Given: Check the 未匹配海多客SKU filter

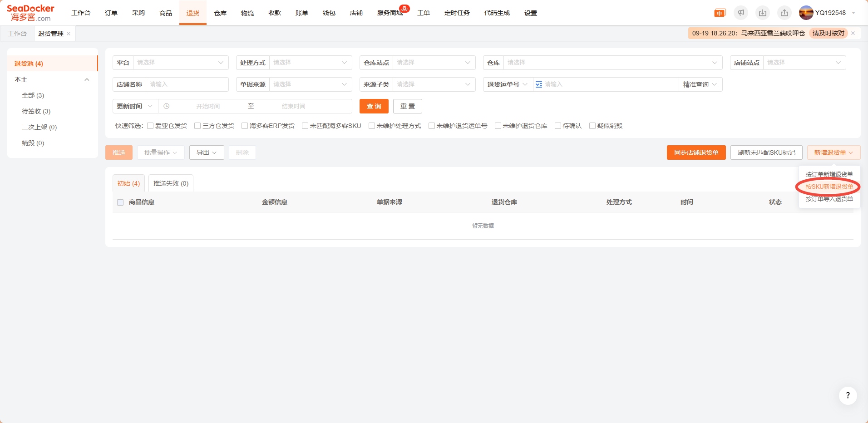Looking at the screenshot, I should pos(305,126).
